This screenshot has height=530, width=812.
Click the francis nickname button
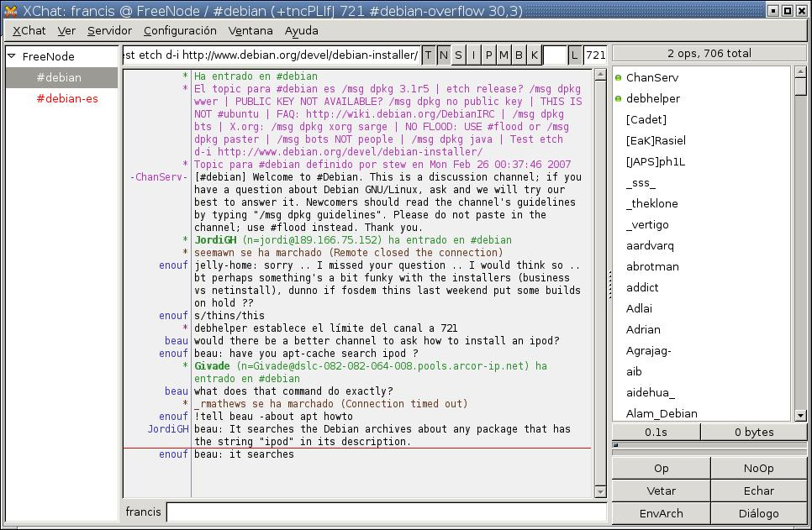143,512
